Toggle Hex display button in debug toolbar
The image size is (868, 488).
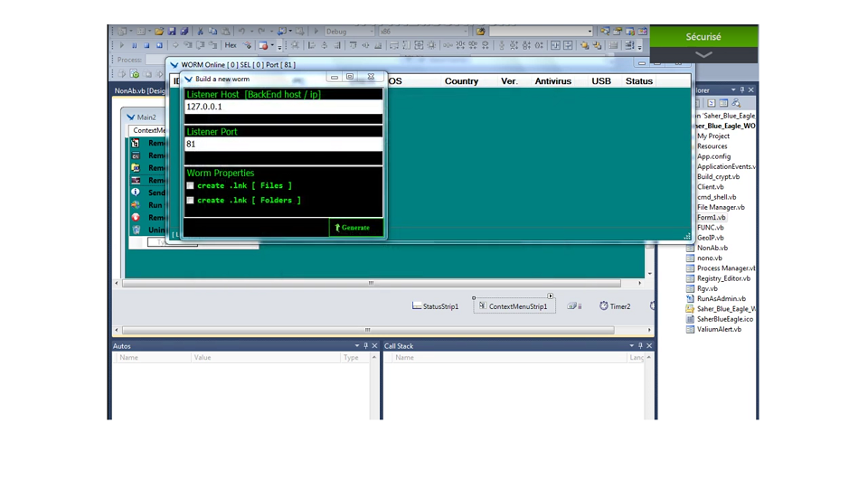tap(231, 45)
